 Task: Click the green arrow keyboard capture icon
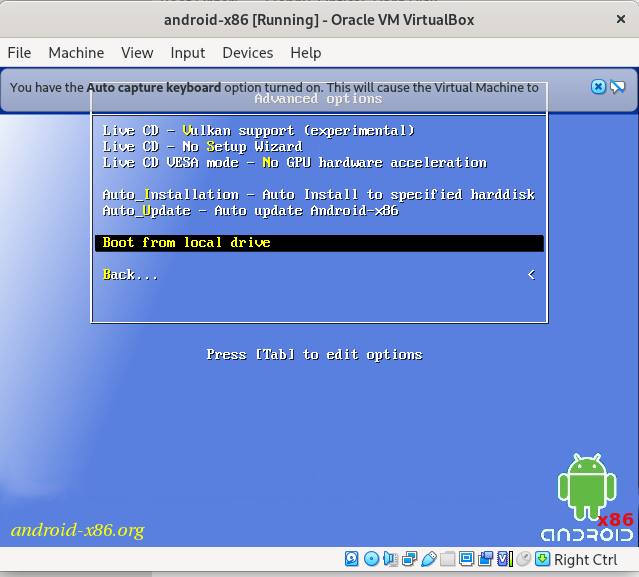coord(542,559)
